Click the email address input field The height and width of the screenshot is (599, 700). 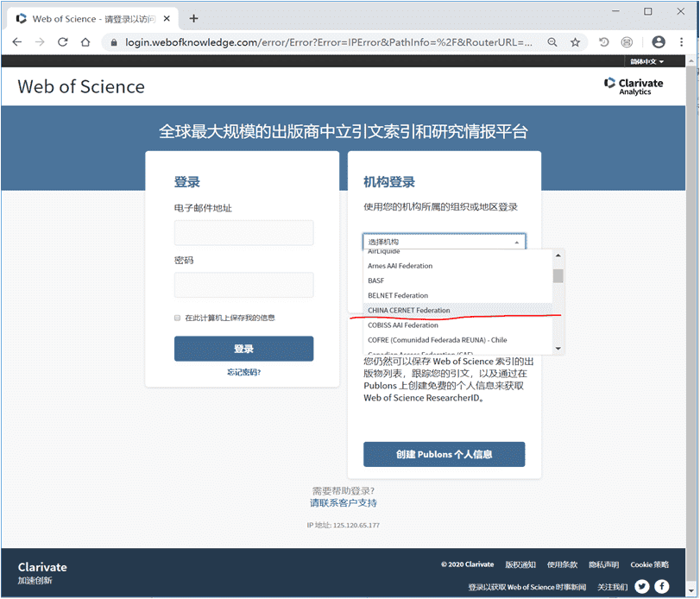243,233
